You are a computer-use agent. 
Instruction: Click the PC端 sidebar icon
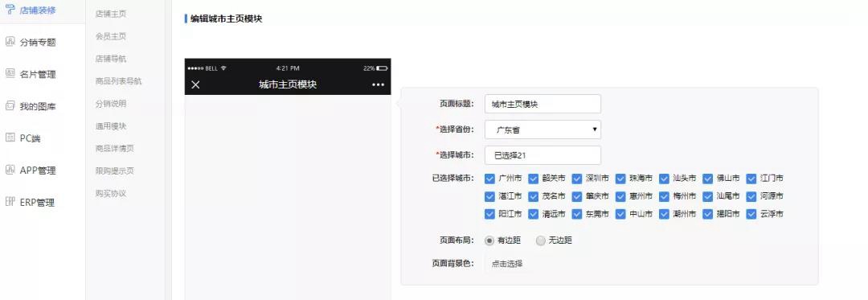pos(10,138)
